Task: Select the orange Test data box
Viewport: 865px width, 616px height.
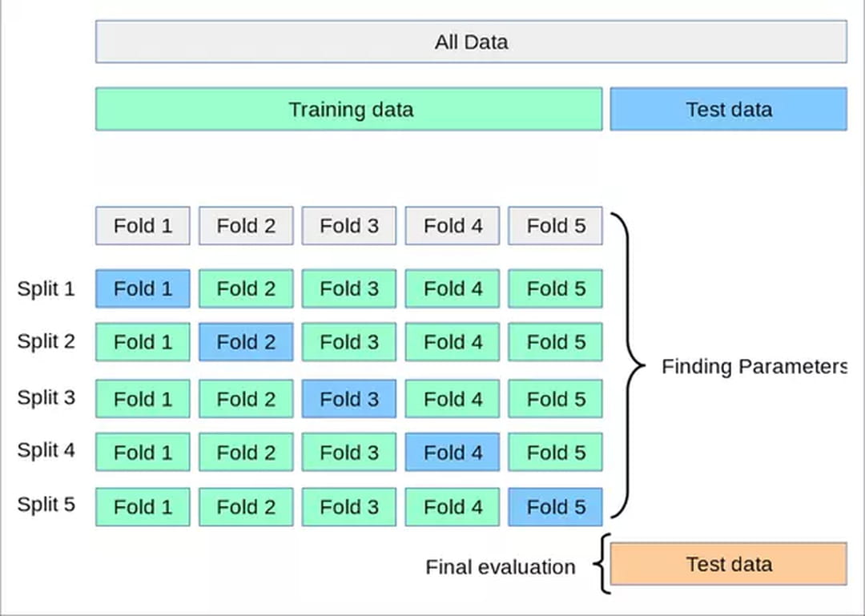Action: click(729, 564)
